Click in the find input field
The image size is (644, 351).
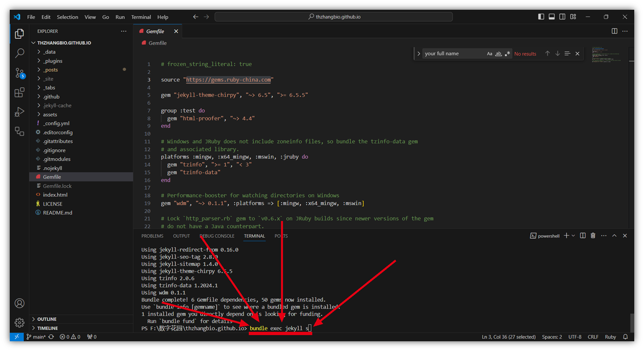tap(454, 54)
